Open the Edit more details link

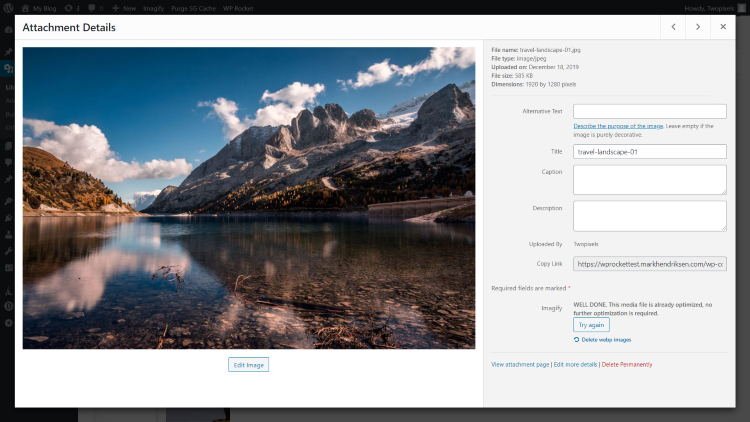tap(575, 365)
